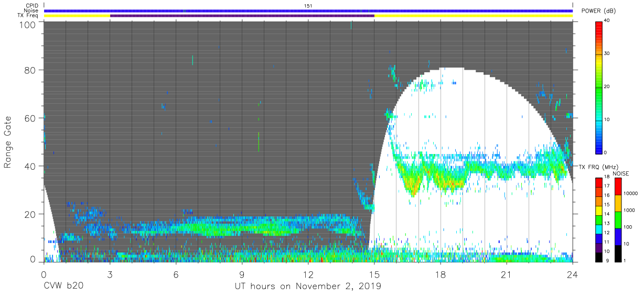The height and width of the screenshot is (297, 644).
Task: Click the '30' tick on power scale
Action: click(x=607, y=54)
